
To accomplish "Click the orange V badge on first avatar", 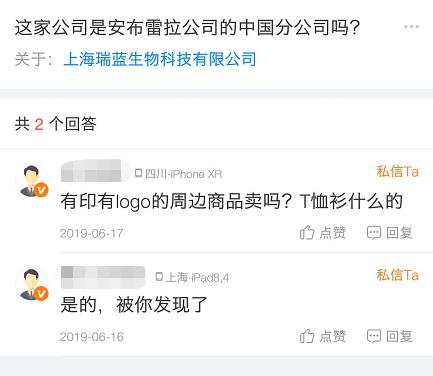I will pos(41,190).
